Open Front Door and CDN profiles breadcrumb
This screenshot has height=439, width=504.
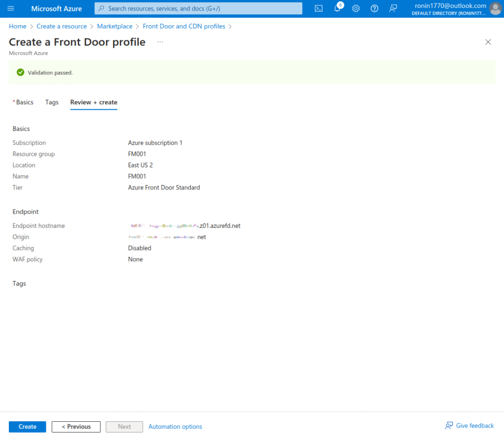(x=184, y=27)
